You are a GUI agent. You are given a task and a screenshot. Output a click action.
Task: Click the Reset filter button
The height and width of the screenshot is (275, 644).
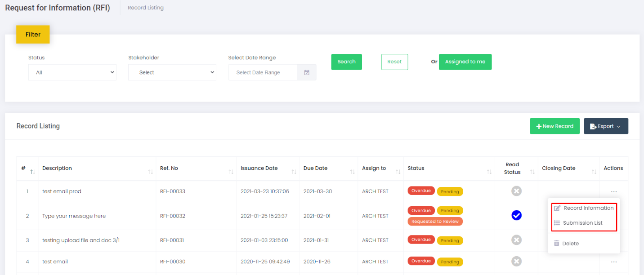pyautogui.click(x=394, y=62)
